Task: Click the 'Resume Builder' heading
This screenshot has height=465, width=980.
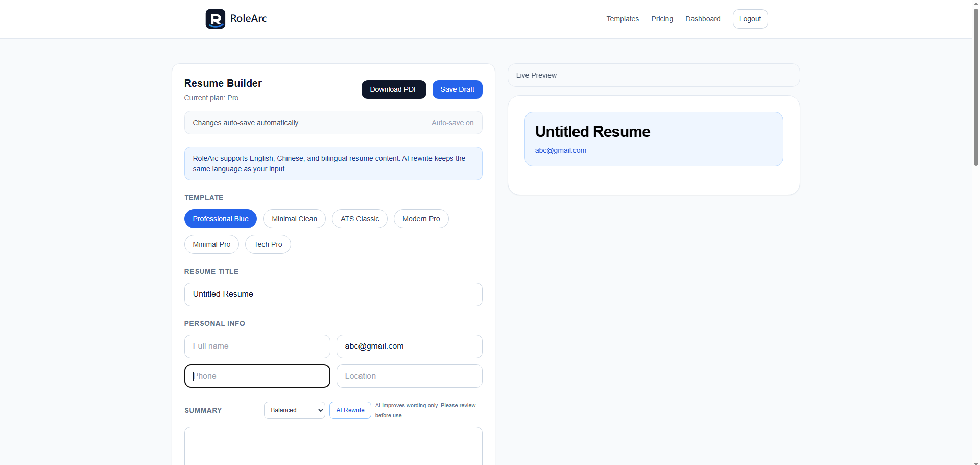Action: pos(223,83)
